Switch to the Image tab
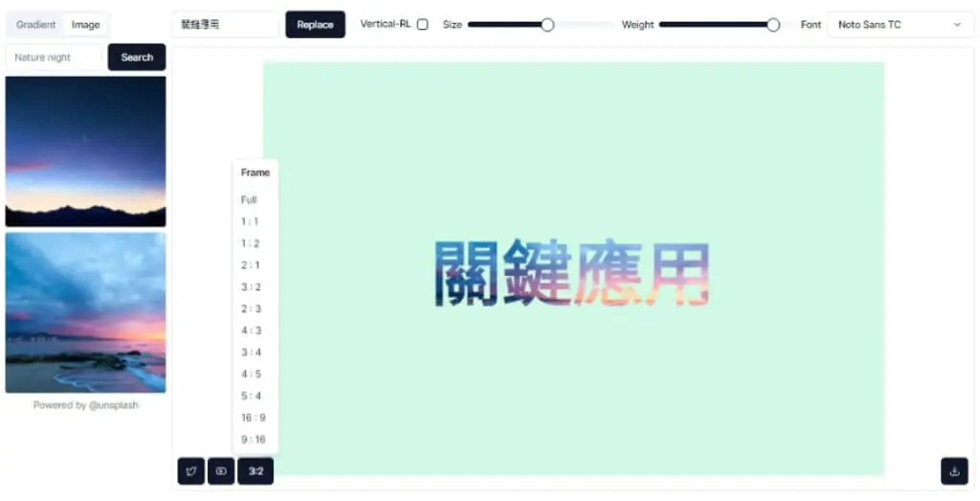Viewport: 980px width, 501px height. point(85,25)
